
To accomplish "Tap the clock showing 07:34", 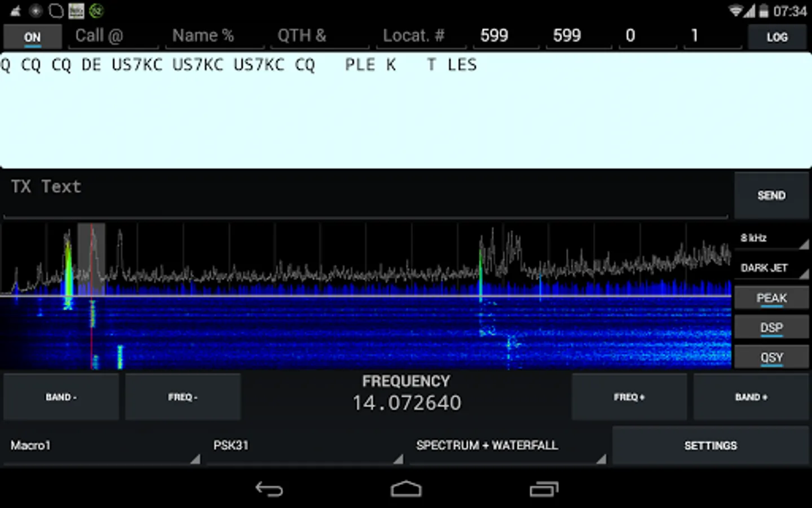I will [x=789, y=11].
